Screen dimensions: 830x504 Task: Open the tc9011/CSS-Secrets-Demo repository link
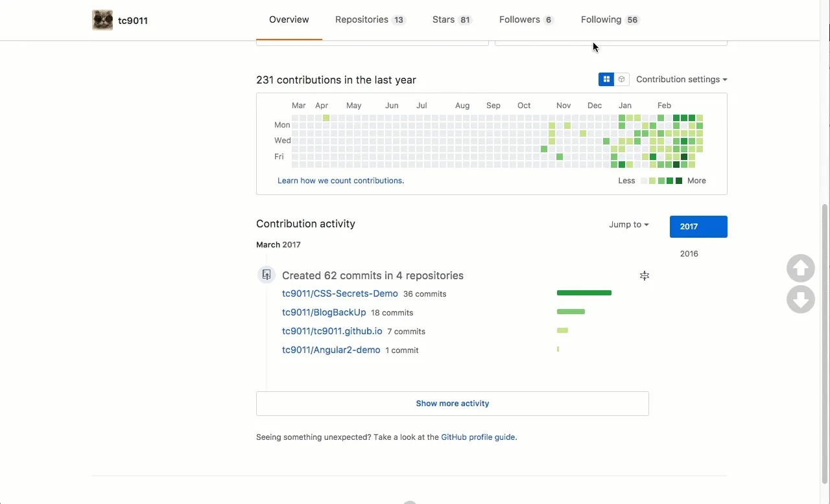click(x=340, y=293)
